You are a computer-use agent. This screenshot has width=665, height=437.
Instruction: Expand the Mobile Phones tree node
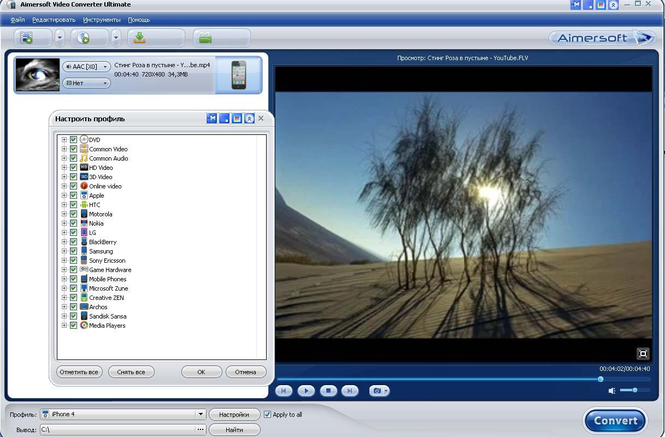[64, 279]
